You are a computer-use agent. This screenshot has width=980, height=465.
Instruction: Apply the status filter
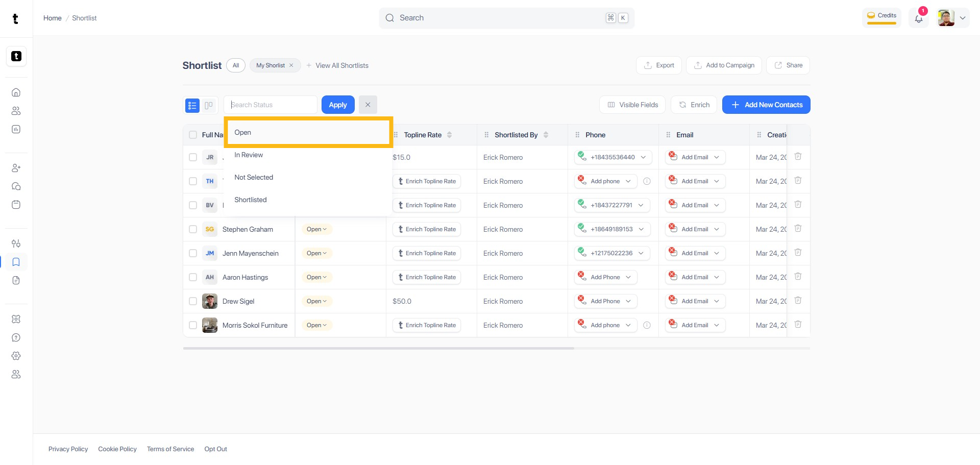pos(338,105)
